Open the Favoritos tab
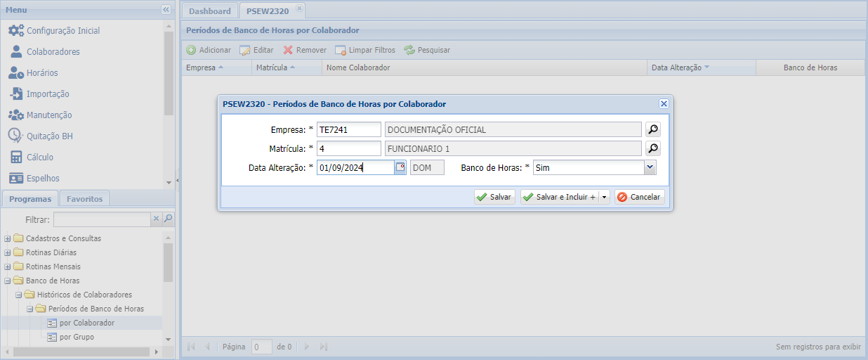This screenshot has height=360, width=868. point(84,199)
